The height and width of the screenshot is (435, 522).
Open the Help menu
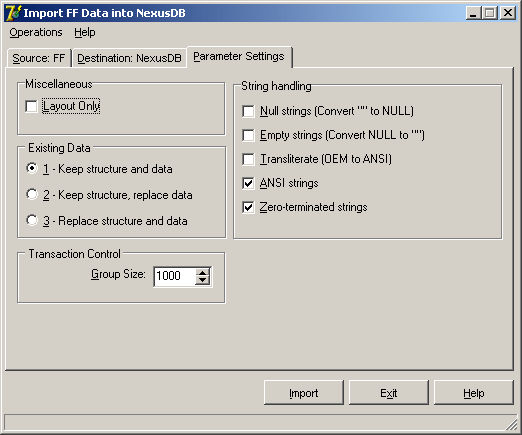point(85,32)
